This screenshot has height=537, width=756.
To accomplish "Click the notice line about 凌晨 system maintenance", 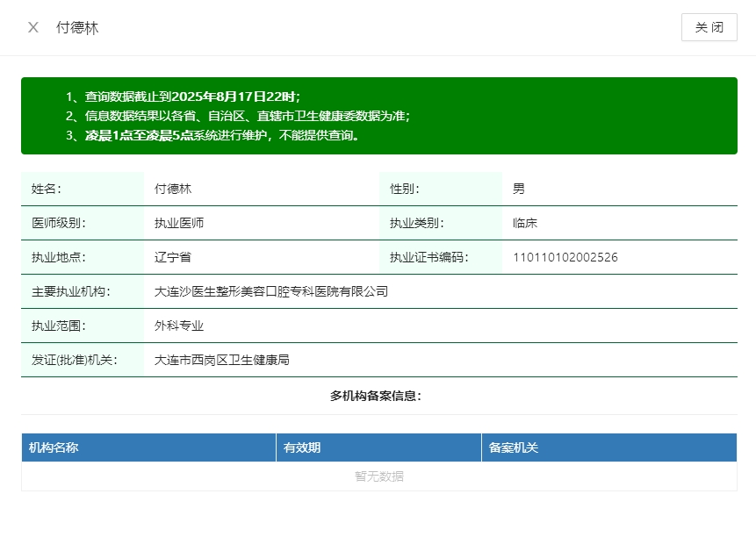I will [x=222, y=135].
